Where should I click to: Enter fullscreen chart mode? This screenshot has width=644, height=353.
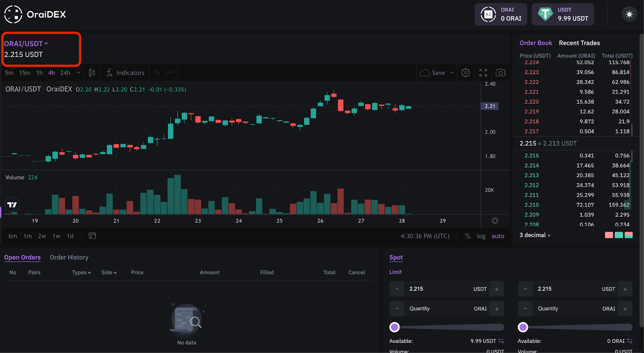pyautogui.click(x=483, y=73)
